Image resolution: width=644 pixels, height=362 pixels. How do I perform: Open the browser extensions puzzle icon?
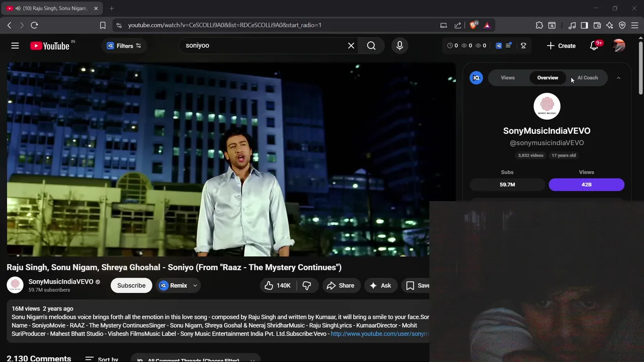539,25
